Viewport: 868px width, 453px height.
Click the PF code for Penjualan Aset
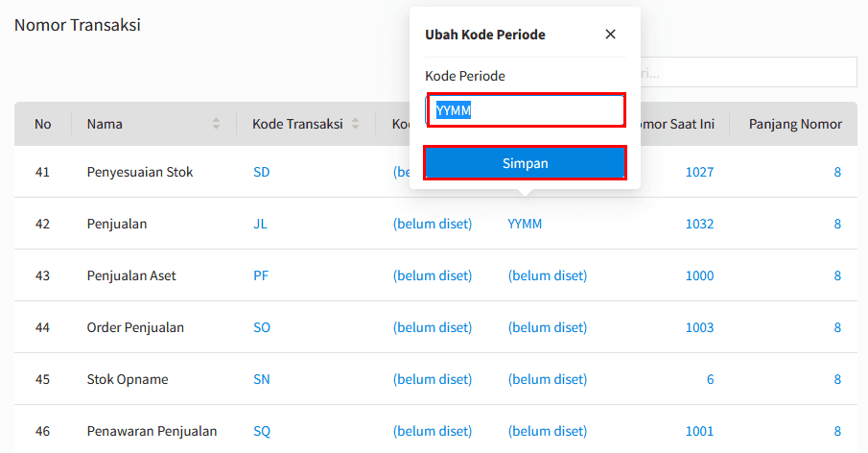261,275
